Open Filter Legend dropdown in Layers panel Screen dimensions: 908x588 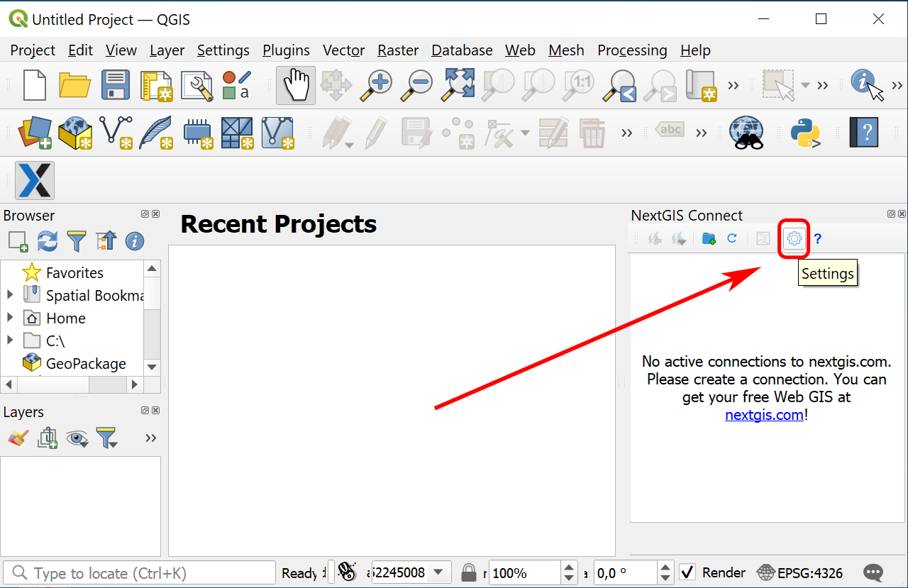(x=107, y=438)
